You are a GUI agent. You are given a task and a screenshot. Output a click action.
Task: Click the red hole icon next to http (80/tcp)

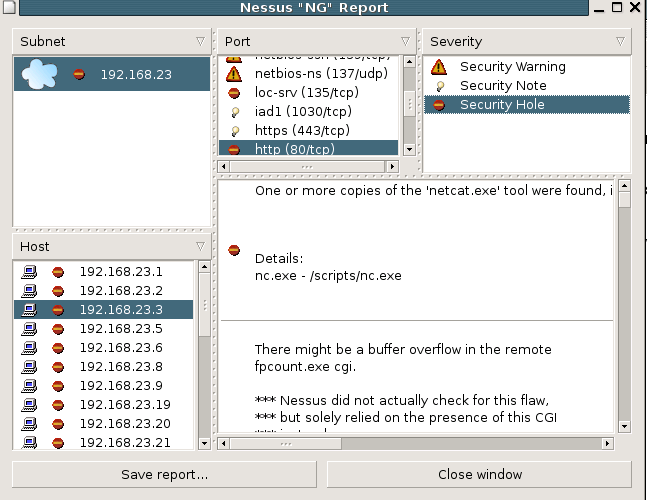(x=234, y=150)
